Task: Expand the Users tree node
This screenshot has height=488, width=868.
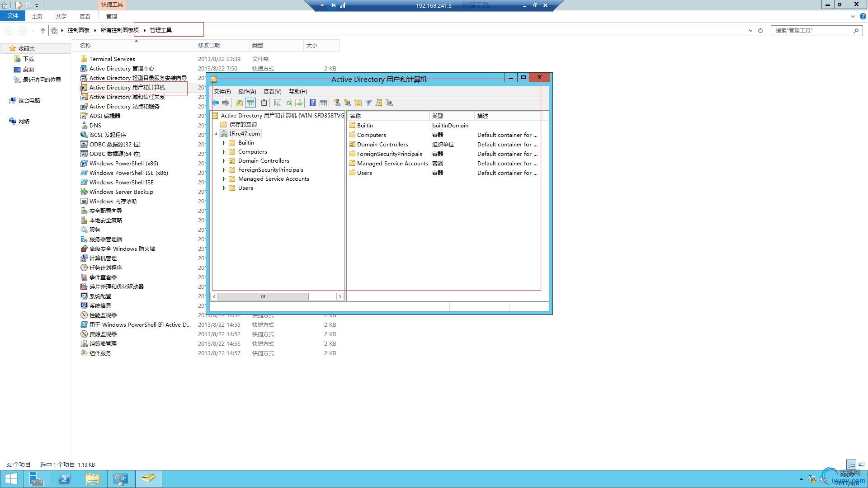Action: (x=224, y=188)
